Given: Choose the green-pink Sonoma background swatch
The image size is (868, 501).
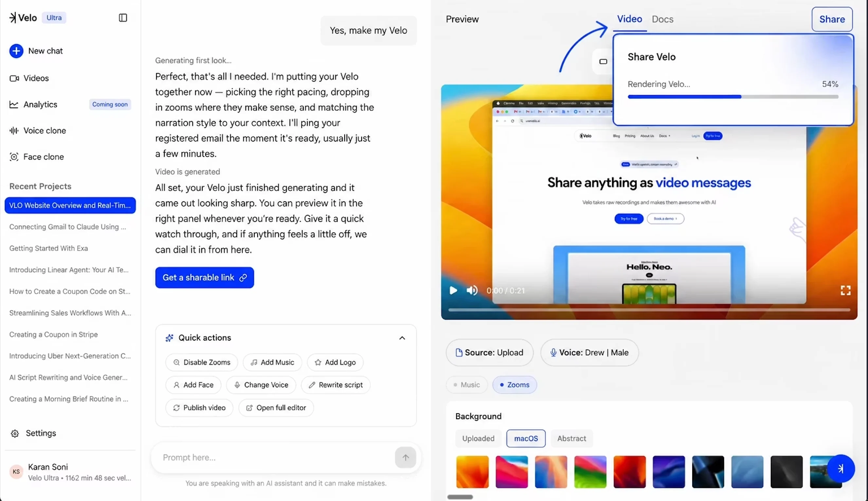Looking at the screenshot, I should 590,472.
